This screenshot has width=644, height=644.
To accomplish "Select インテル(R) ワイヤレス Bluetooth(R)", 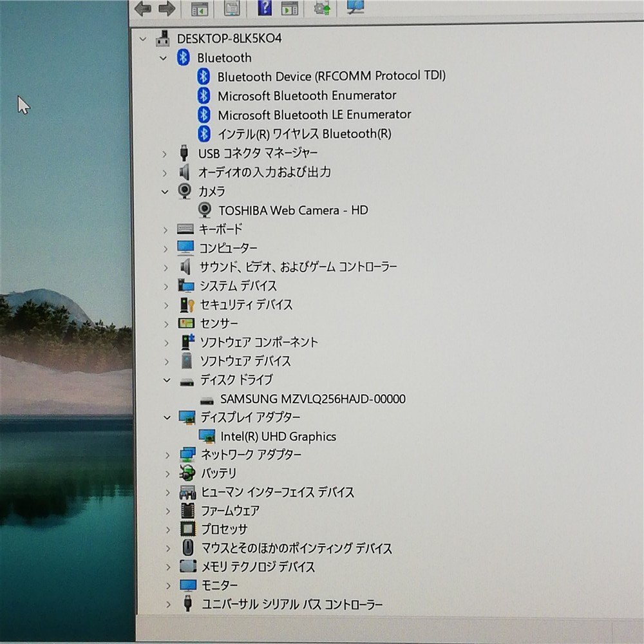I will [305, 133].
